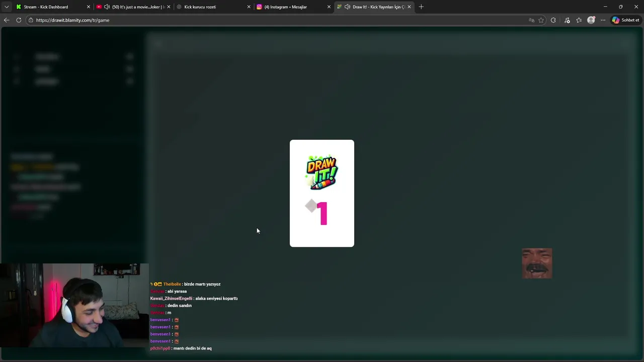
Task: Open the browser extensions menu
Action: pyautogui.click(x=553, y=20)
